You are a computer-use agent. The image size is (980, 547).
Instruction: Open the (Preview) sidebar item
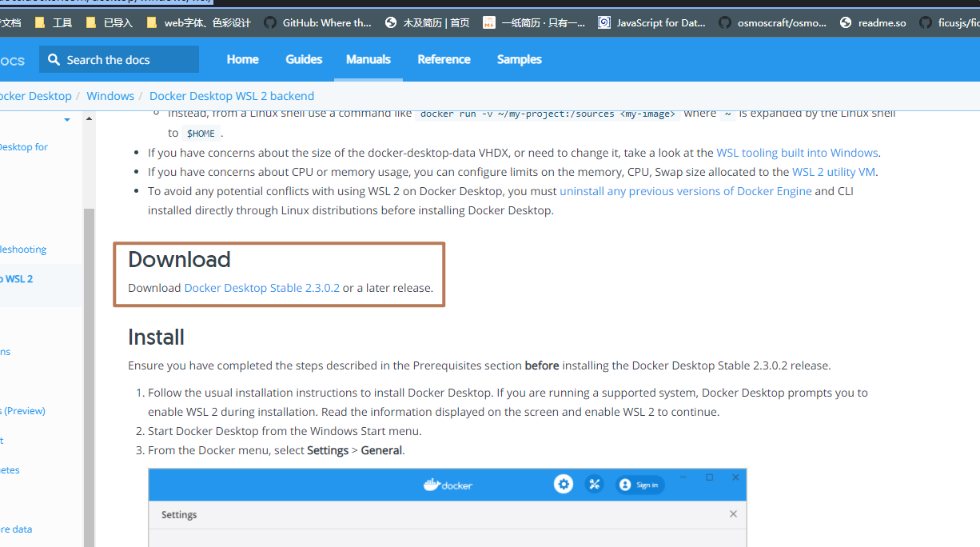[x=23, y=411]
